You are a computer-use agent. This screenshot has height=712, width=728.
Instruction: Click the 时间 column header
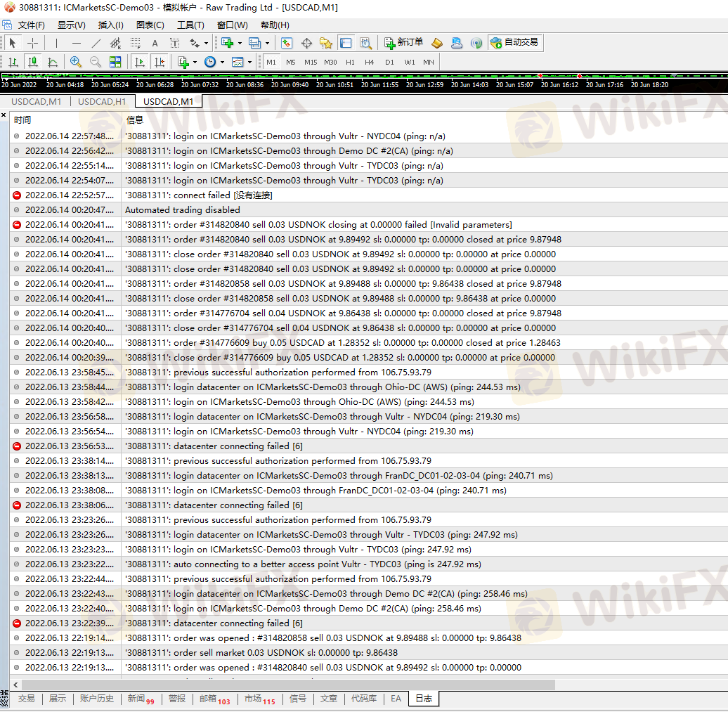click(65, 119)
